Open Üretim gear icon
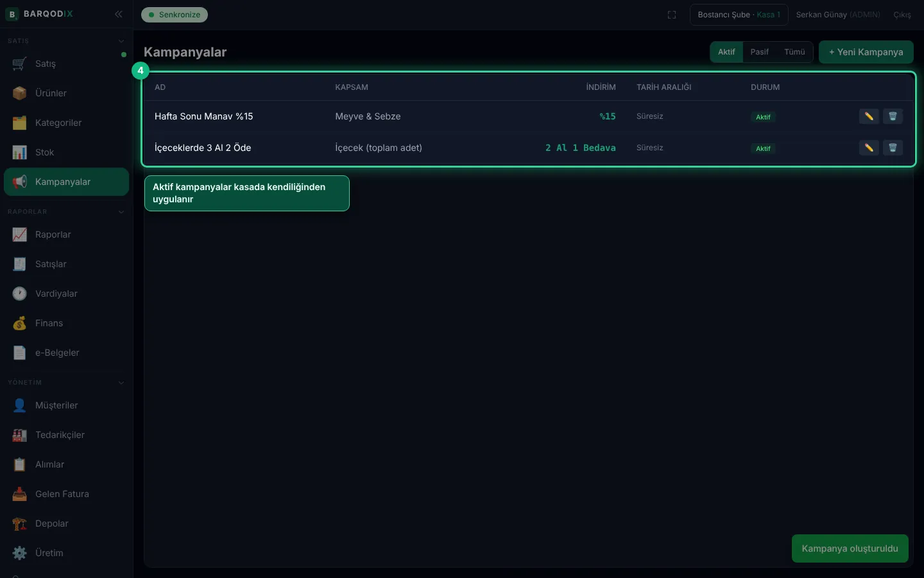924x578 pixels. pos(20,553)
